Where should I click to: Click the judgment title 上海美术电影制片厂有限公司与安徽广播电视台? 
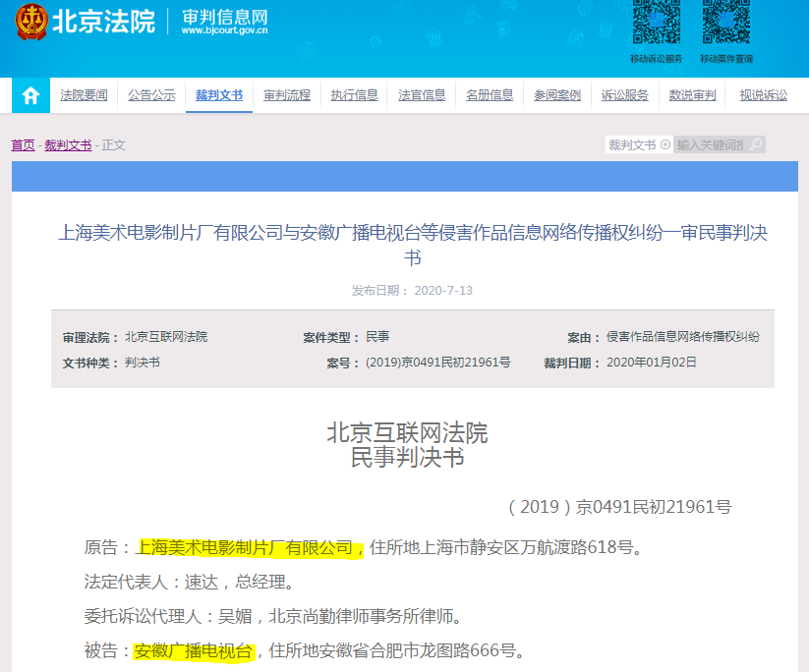point(413,245)
